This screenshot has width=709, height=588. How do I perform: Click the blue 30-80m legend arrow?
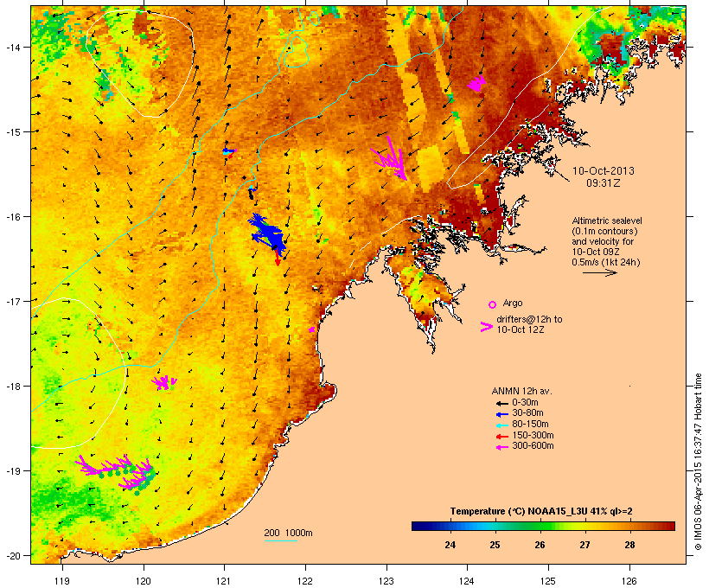point(502,414)
